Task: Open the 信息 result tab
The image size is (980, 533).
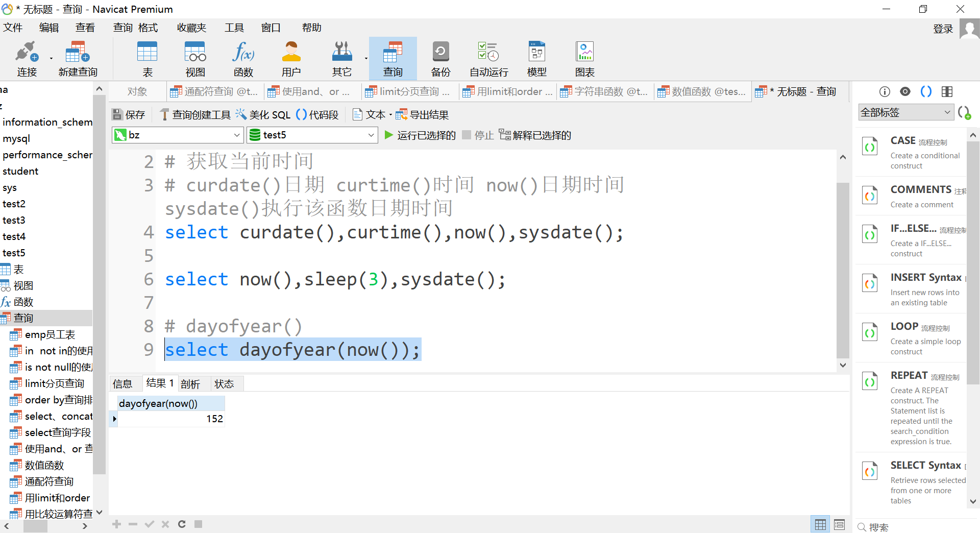Action: [122, 384]
